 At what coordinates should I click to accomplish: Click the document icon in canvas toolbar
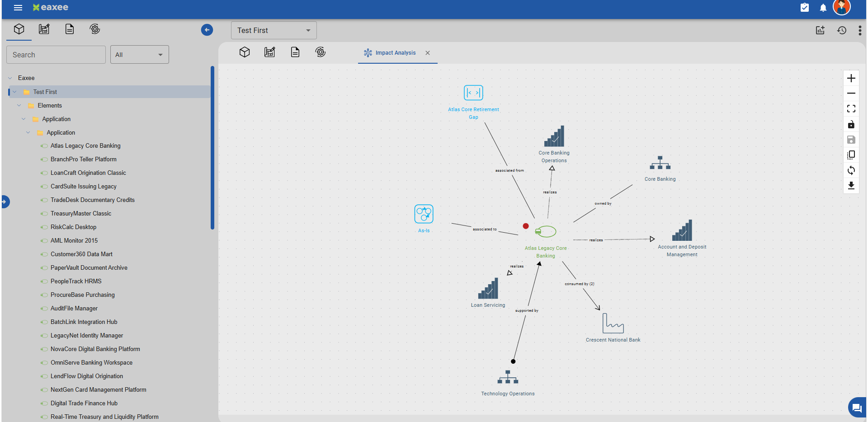295,52
